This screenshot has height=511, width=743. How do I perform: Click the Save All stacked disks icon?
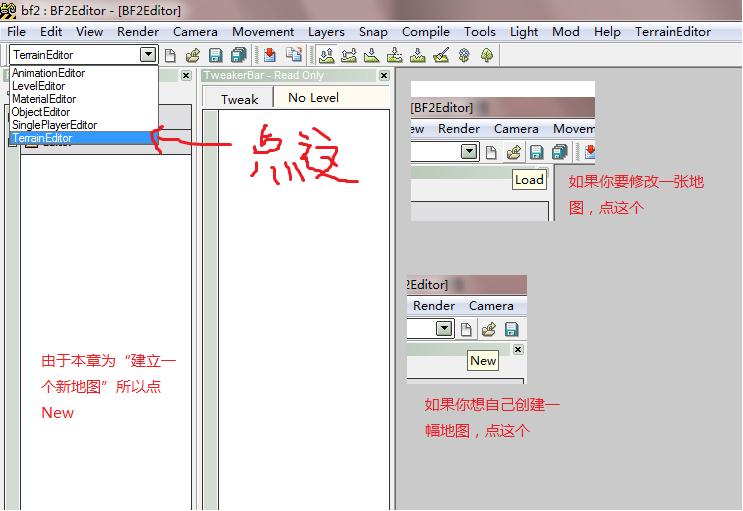pyautogui.click(x=239, y=55)
